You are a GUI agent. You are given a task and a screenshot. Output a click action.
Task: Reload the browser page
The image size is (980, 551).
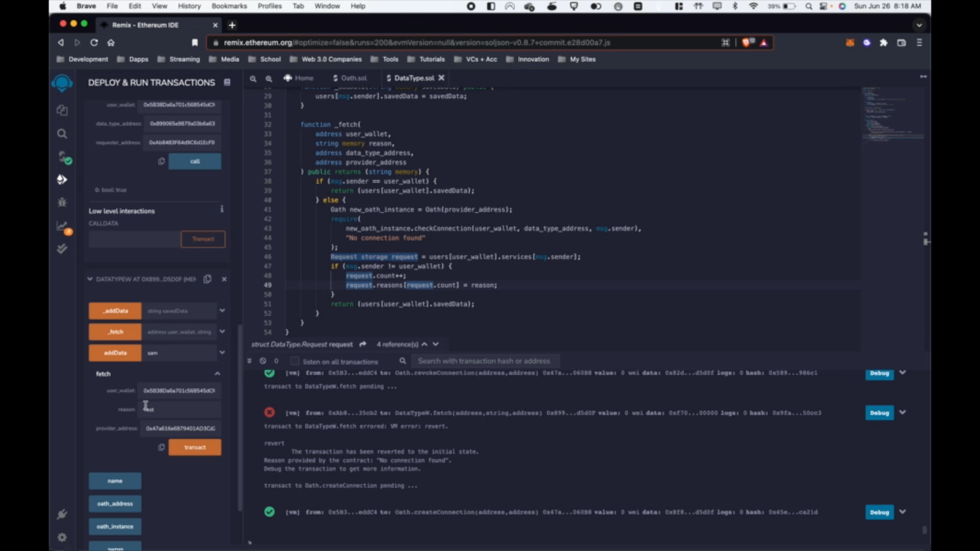[x=94, y=43]
